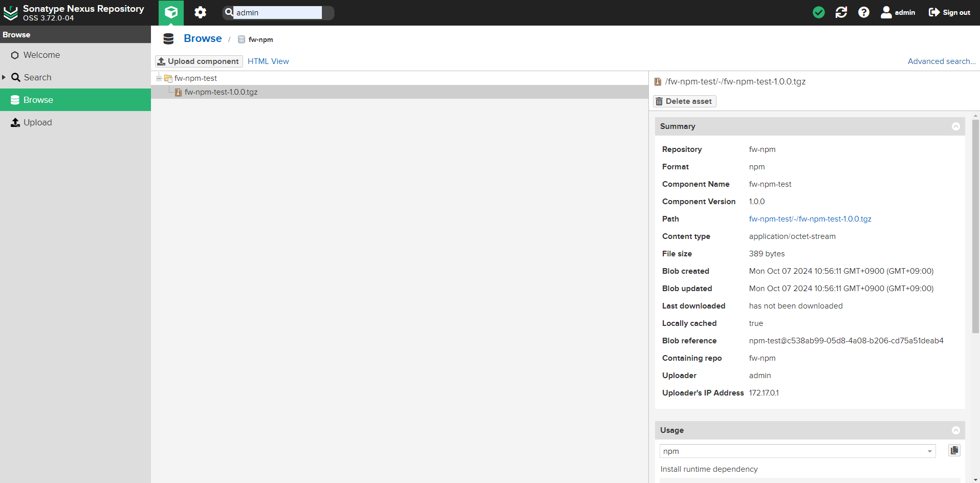Copy usage snippet with clipboard icon
Viewport: 980px width, 483px height.
[x=954, y=450]
